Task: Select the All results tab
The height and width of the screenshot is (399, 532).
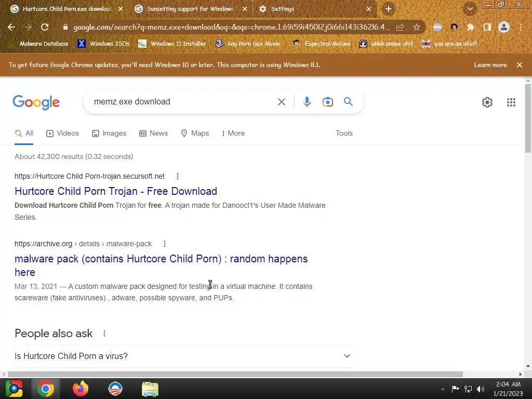Action: (x=24, y=134)
